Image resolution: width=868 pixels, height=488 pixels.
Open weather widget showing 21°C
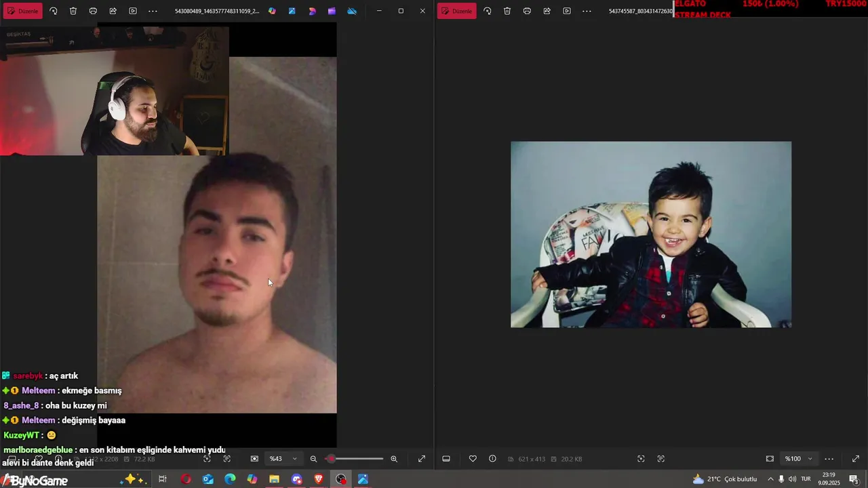(724, 479)
